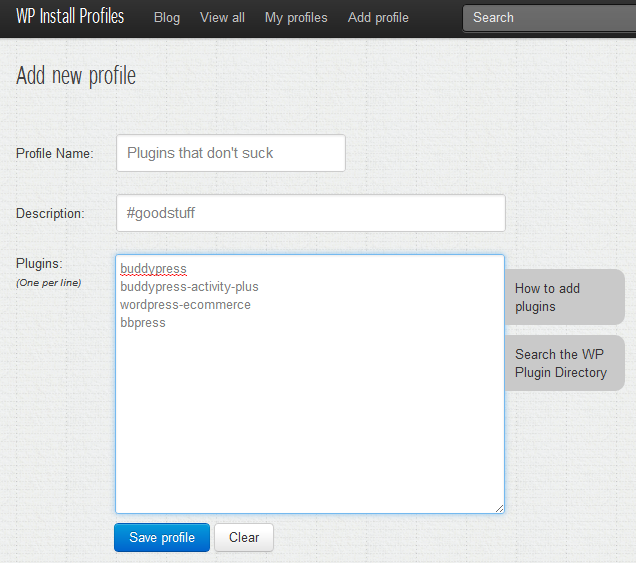The height and width of the screenshot is (563, 636).
Task: Click the Plugins label
Action: click(39, 264)
